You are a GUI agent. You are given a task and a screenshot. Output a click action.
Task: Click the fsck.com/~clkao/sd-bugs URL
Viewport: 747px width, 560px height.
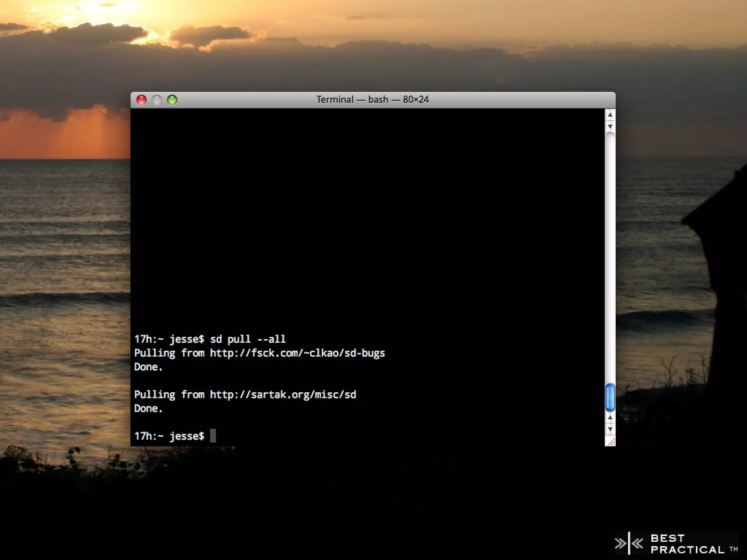(297, 353)
